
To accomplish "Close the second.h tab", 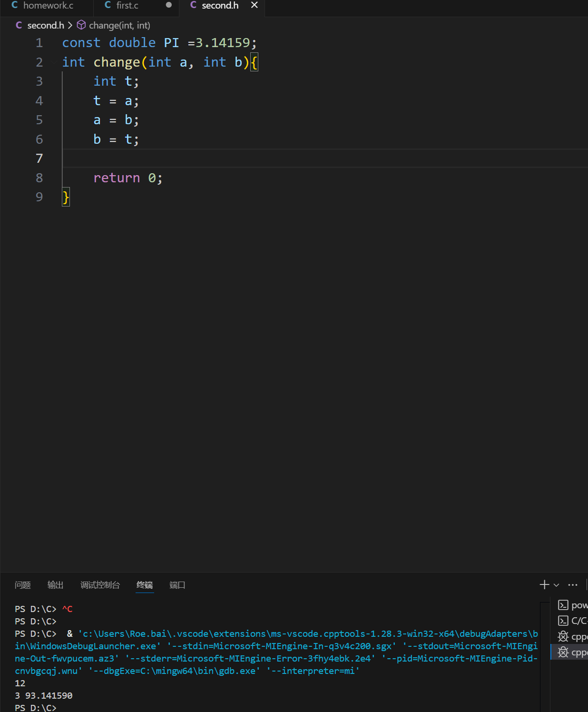I will (x=255, y=5).
